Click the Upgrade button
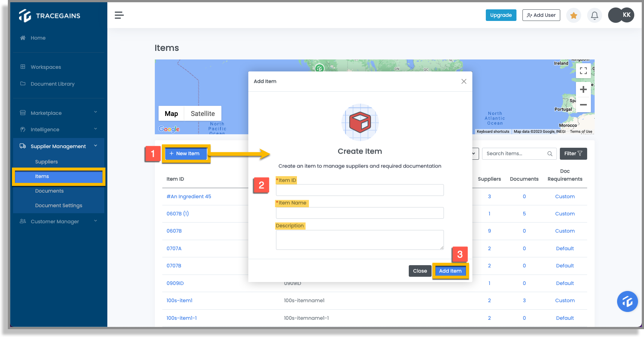This screenshot has height=337, width=644. [x=501, y=15]
